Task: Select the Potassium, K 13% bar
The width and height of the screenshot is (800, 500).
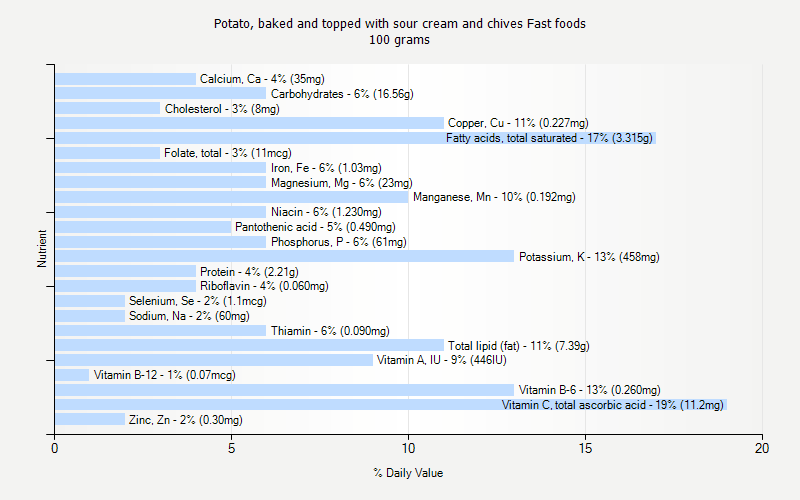Action: click(x=285, y=256)
